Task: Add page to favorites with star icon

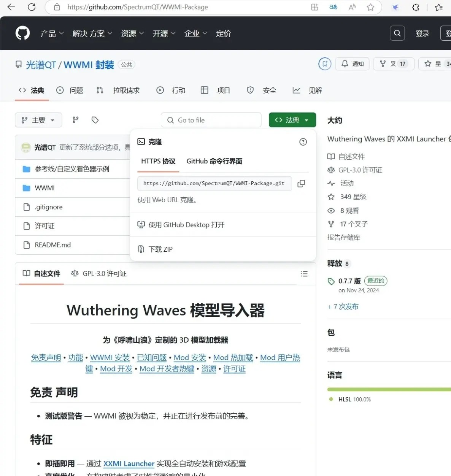Action: pos(370,7)
